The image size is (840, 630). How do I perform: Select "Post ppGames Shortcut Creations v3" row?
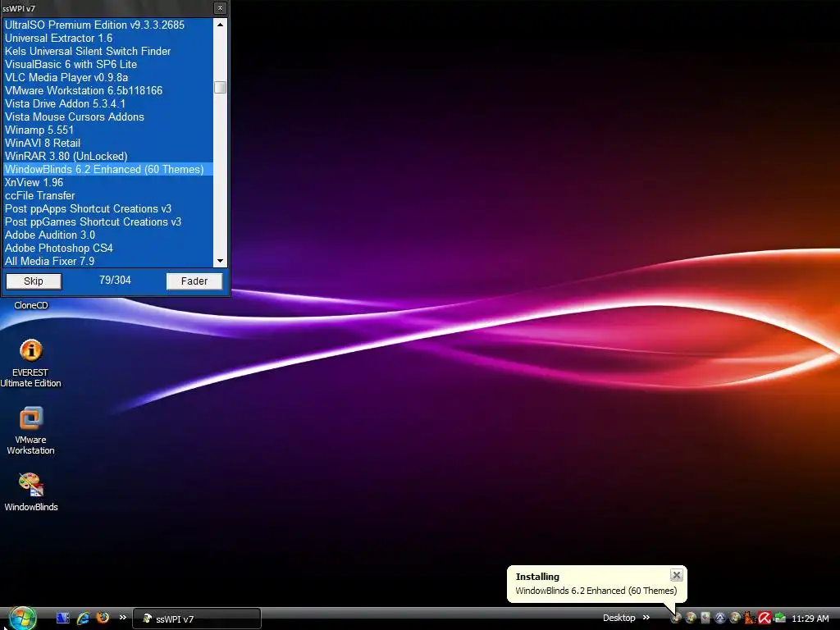click(x=108, y=221)
